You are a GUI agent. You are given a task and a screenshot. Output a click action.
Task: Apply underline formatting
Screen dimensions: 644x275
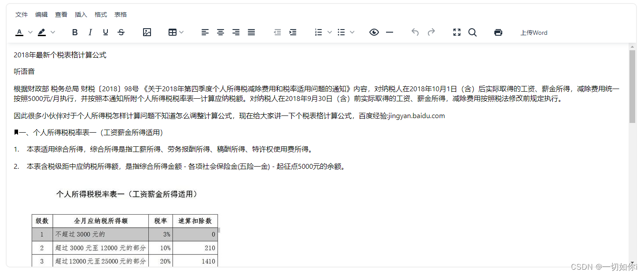pos(105,32)
